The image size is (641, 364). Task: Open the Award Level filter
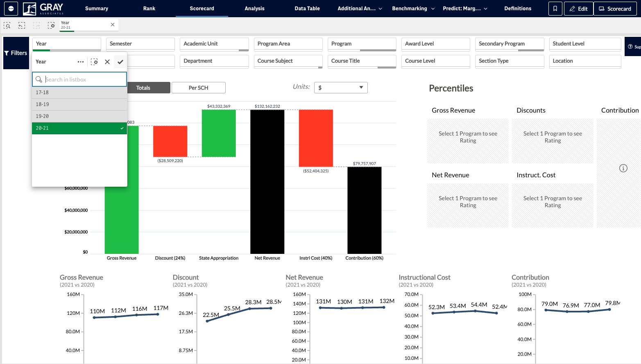436,44
